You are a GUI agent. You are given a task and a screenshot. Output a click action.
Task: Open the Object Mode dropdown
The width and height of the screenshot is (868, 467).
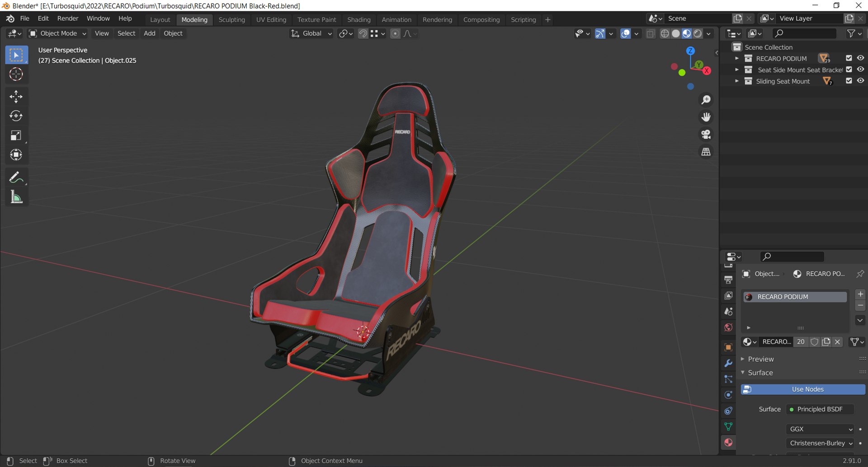pos(57,33)
